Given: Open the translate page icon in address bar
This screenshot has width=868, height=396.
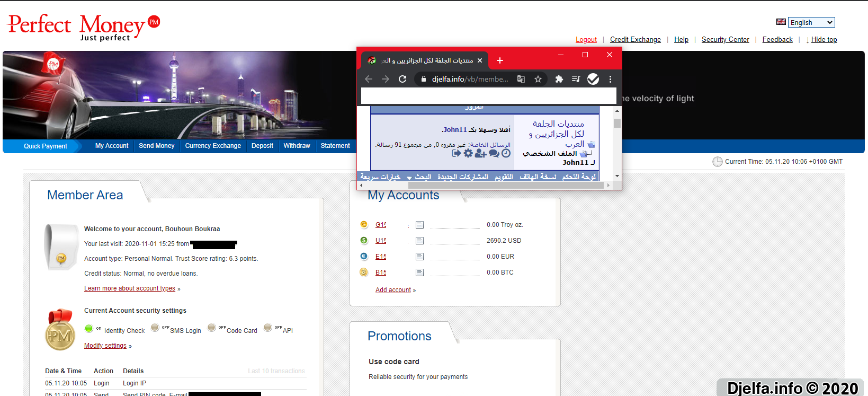Looking at the screenshot, I should coord(521,79).
